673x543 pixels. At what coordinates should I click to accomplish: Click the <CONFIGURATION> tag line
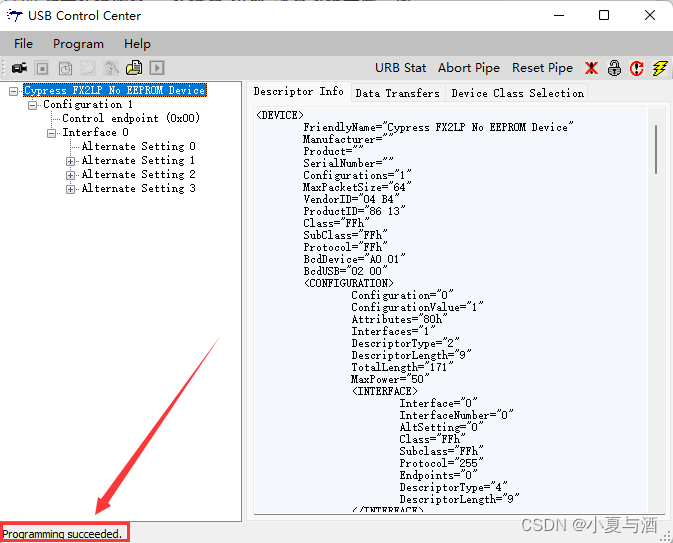click(348, 283)
